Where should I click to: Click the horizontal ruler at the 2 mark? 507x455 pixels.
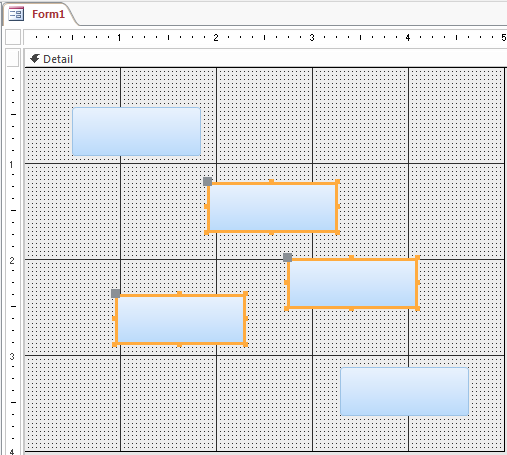[216, 37]
